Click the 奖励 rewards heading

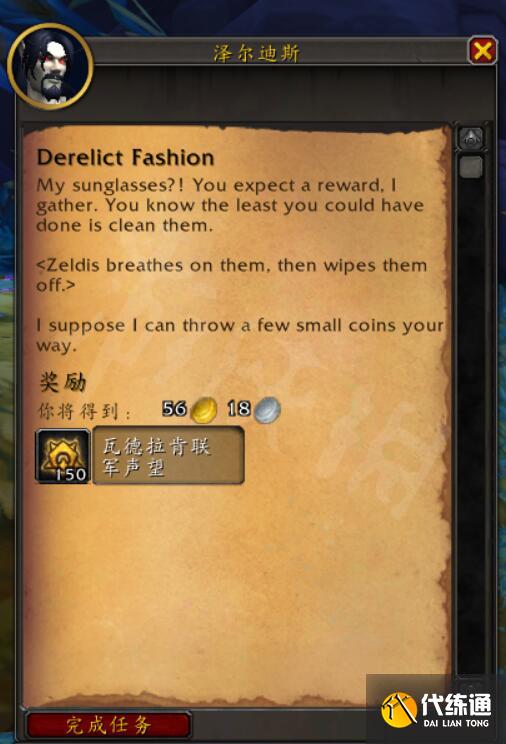pos(62,382)
